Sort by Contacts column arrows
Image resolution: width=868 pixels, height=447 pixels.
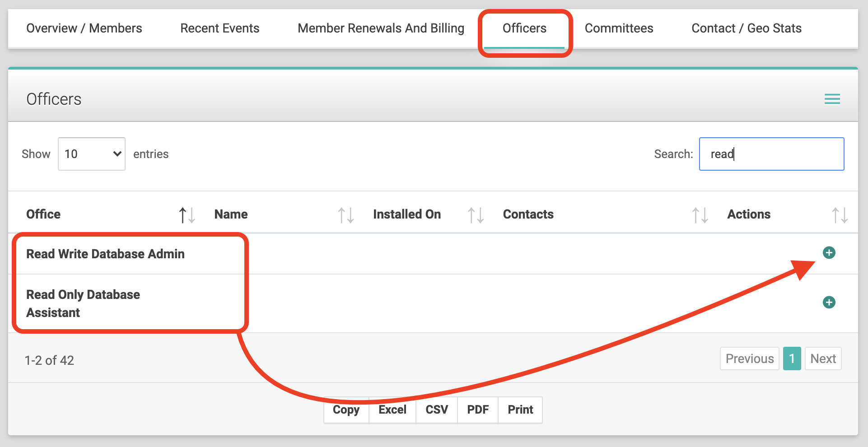tap(700, 215)
